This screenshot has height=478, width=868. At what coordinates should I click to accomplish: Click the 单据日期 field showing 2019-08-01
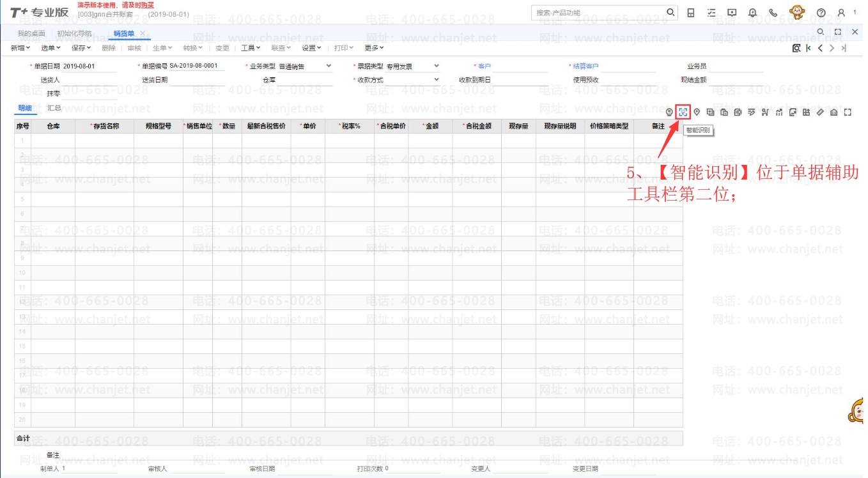(x=90, y=66)
